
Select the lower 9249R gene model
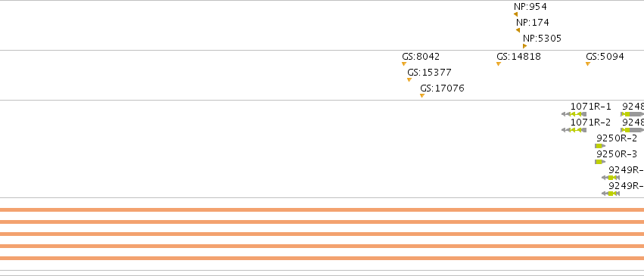click(611, 194)
